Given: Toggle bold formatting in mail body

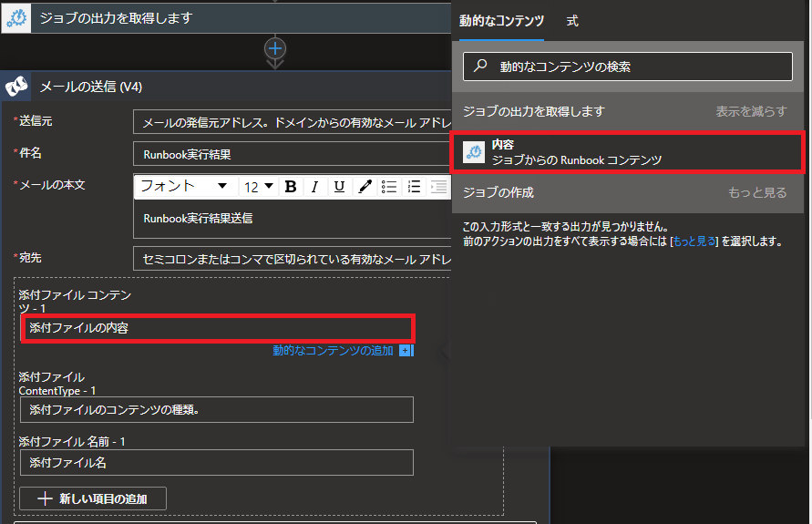Looking at the screenshot, I should (x=291, y=187).
